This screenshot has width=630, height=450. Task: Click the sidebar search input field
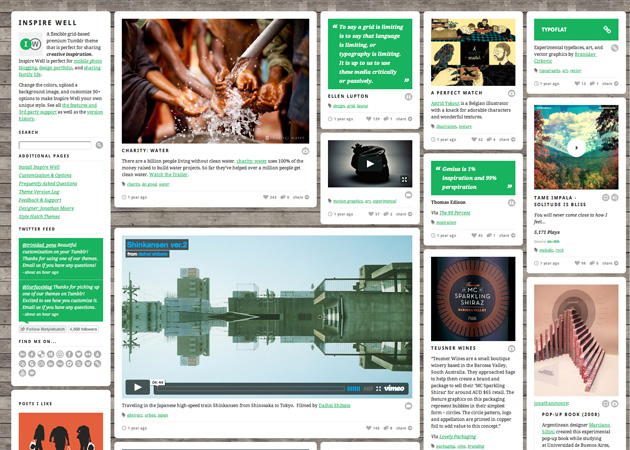click(55, 145)
